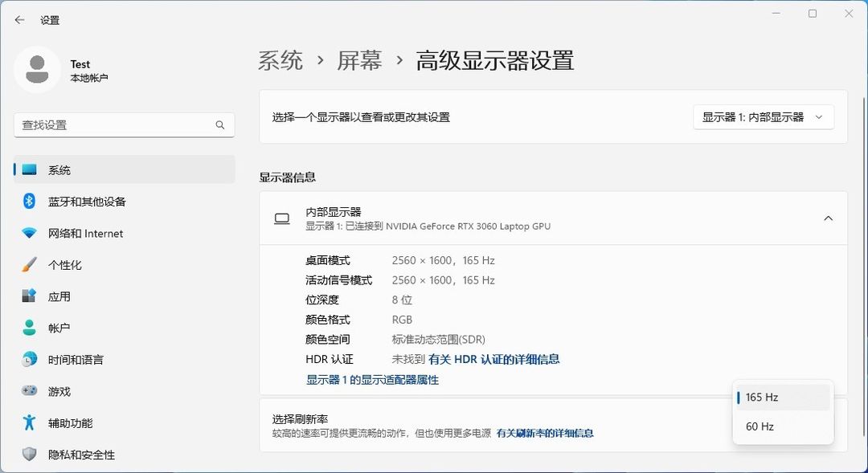Image resolution: width=868 pixels, height=473 pixels.
Task: Click the RGB color format value
Action: click(x=402, y=320)
